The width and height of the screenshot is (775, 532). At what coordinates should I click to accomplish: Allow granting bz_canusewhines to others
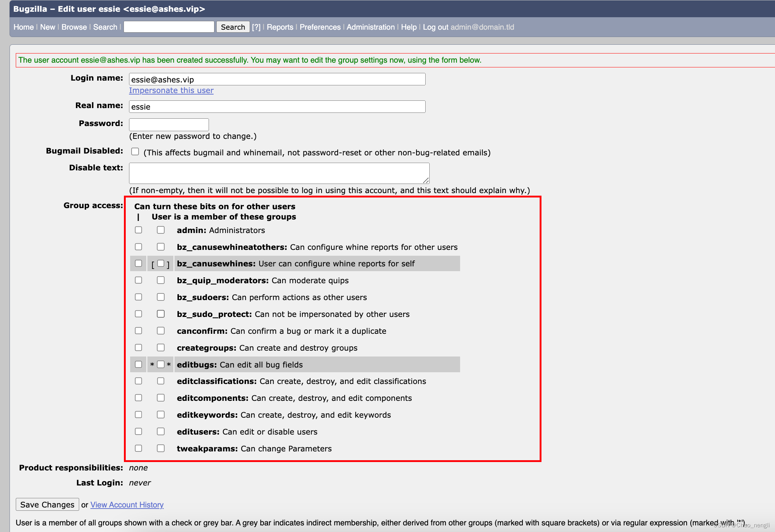coord(139,263)
